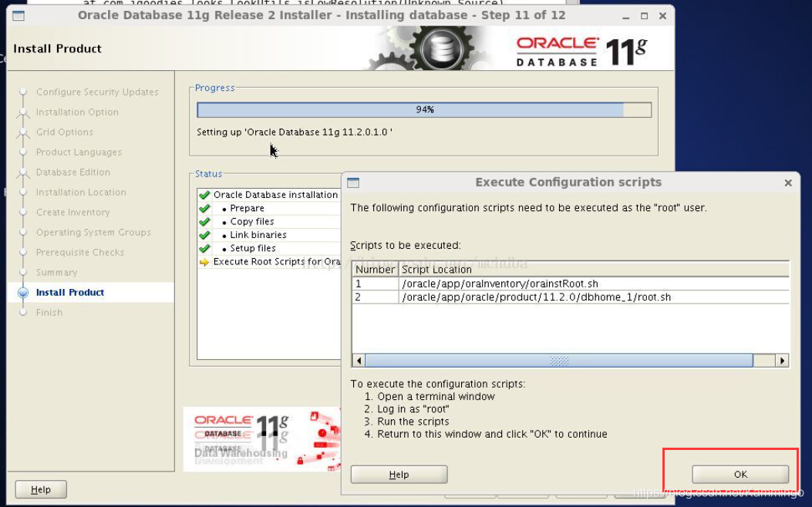Select Prerequisite Checks step
Image resolution: width=812 pixels, height=507 pixels.
pyautogui.click(x=80, y=253)
